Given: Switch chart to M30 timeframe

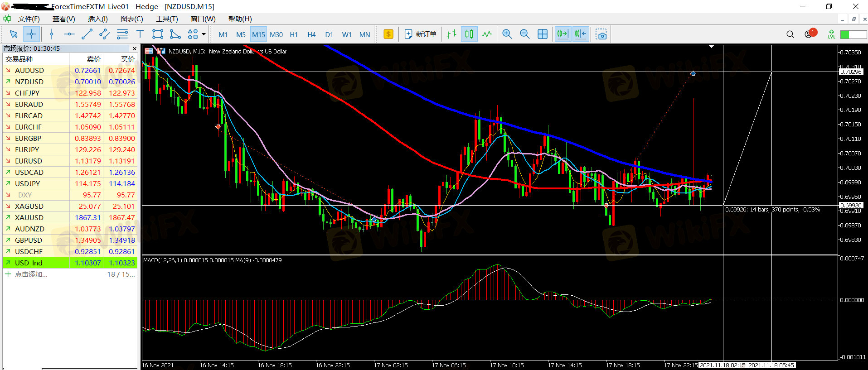Looking at the screenshot, I should [x=276, y=34].
